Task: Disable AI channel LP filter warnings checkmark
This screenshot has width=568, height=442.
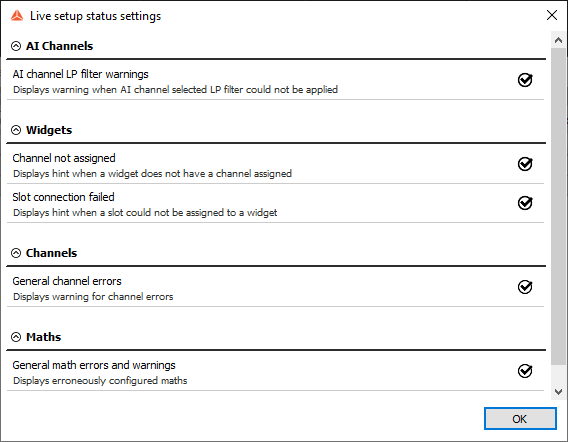Action: click(525, 80)
